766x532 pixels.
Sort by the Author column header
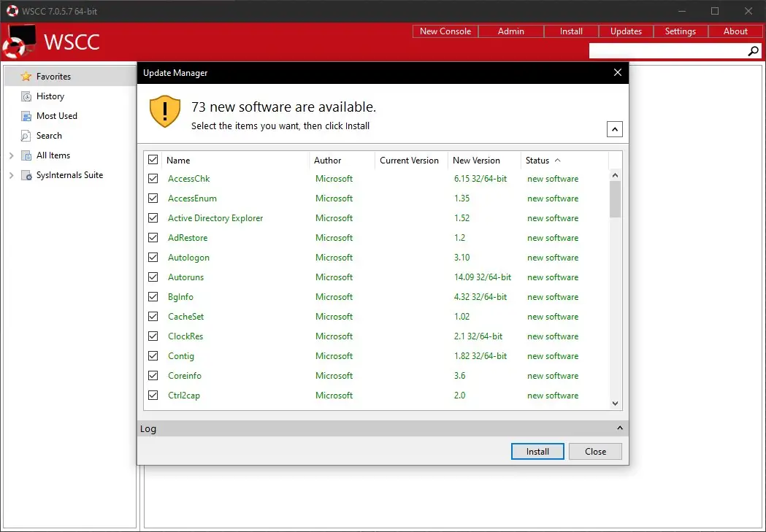pos(342,160)
